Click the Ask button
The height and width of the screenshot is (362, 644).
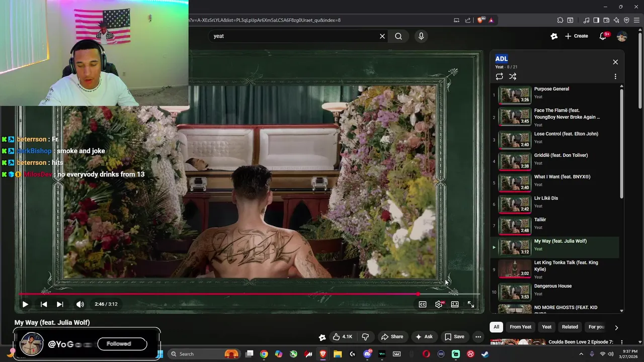click(424, 337)
